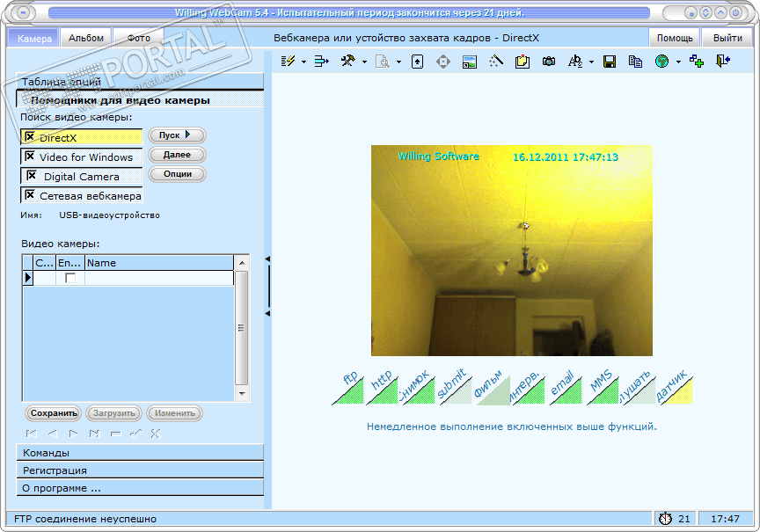Screen dimensions: 760x532
Task: Click the post edit checkmark icon
Action: (135, 434)
